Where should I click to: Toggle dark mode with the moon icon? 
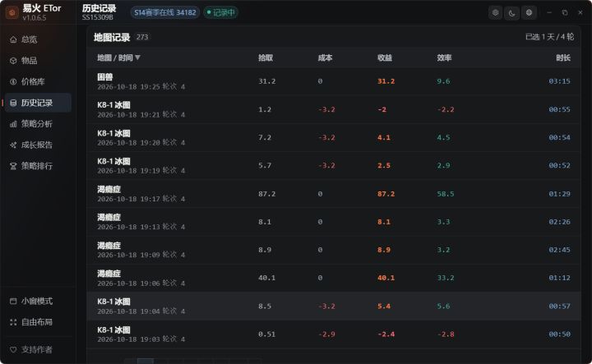click(512, 13)
